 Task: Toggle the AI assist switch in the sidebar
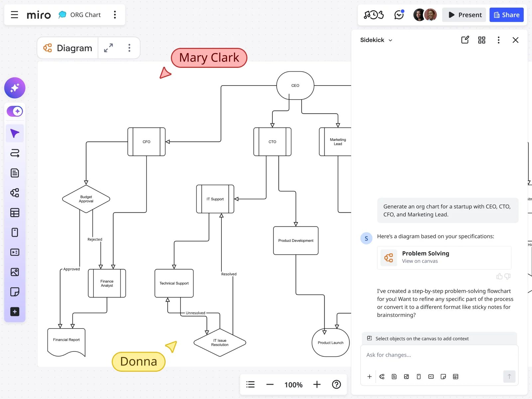pos(15,111)
